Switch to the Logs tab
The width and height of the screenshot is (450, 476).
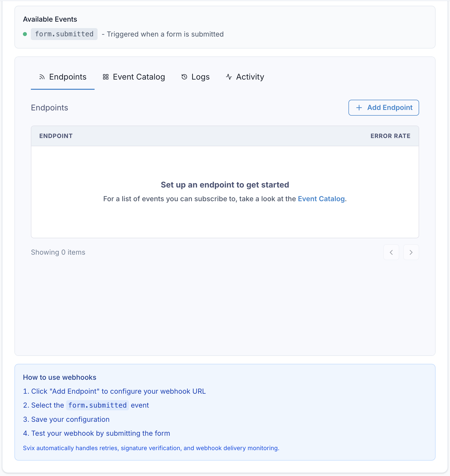pyautogui.click(x=195, y=77)
